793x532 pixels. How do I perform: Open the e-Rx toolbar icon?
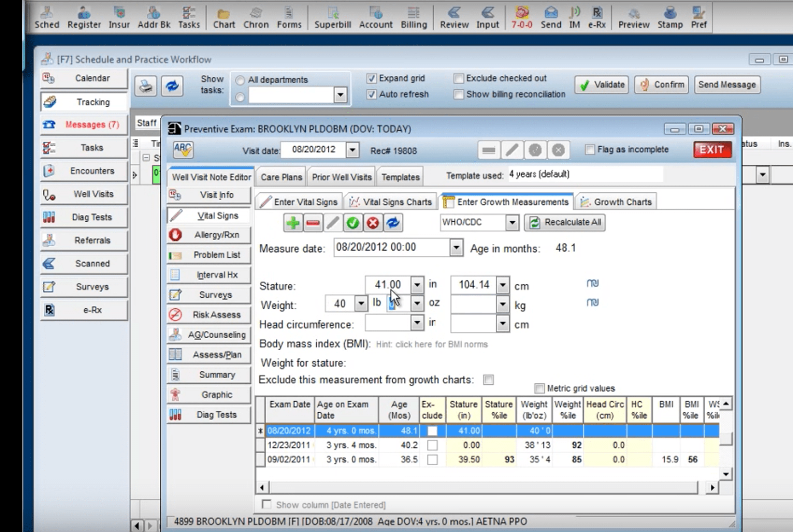[597, 17]
